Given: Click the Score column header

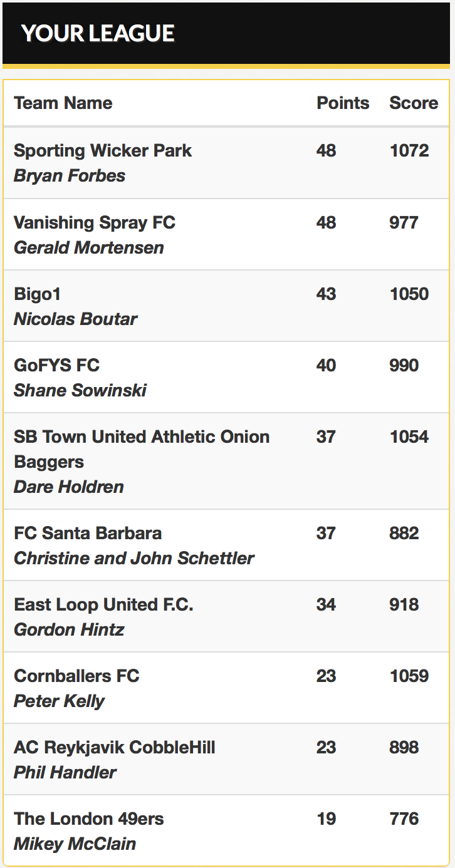Looking at the screenshot, I should tap(414, 103).
